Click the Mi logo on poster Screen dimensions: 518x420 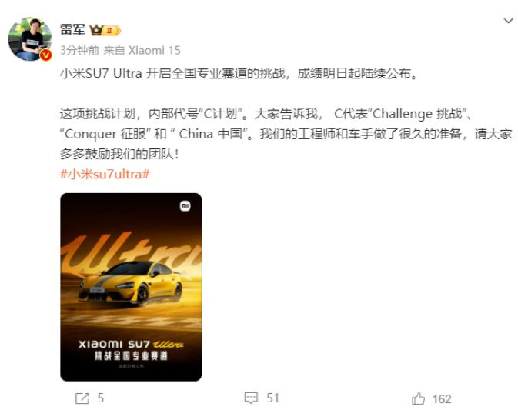point(185,206)
